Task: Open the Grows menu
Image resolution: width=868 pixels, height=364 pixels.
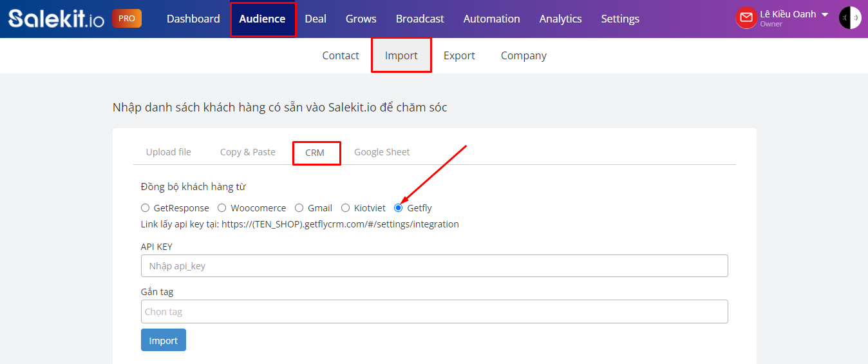Action: click(361, 19)
